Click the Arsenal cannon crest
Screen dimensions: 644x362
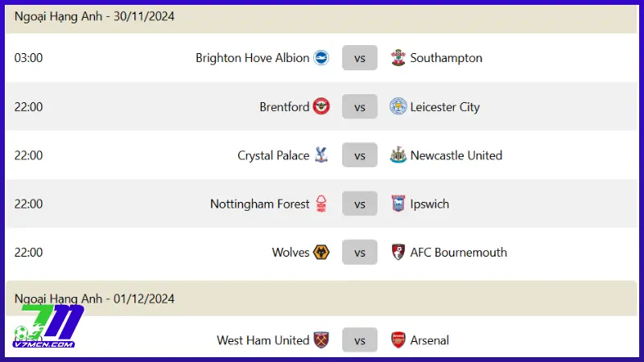pos(398,340)
